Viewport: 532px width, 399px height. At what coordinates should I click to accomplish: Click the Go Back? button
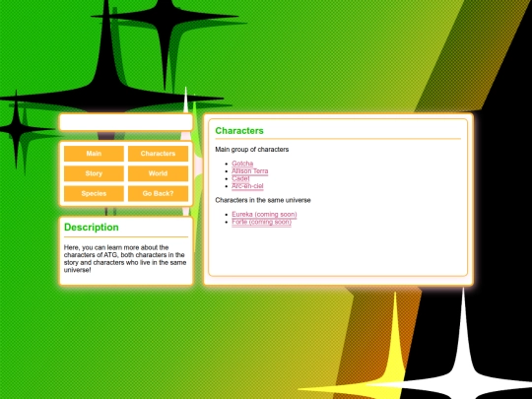click(158, 194)
